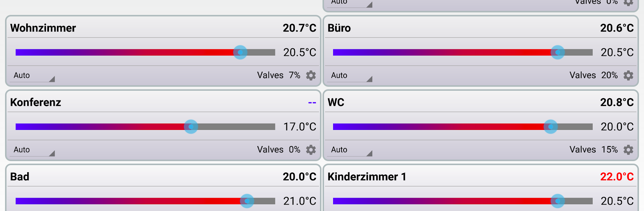644x211 pixels.
Task: Open the Büro Auto mode dropdown
Action: click(x=351, y=76)
